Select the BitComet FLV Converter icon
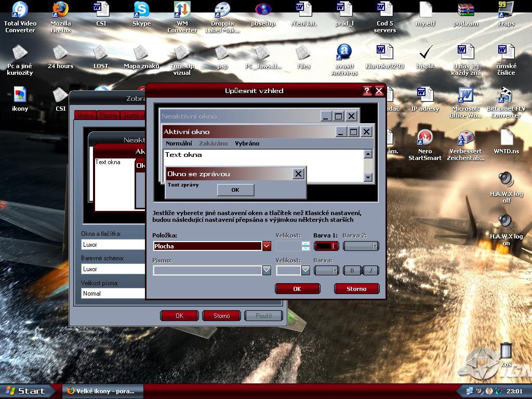 (506, 96)
